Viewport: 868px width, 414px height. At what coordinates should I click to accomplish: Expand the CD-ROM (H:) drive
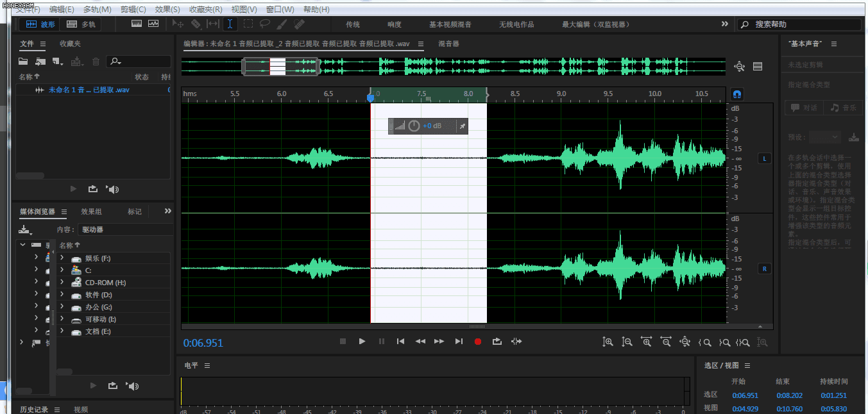(x=62, y=282)
